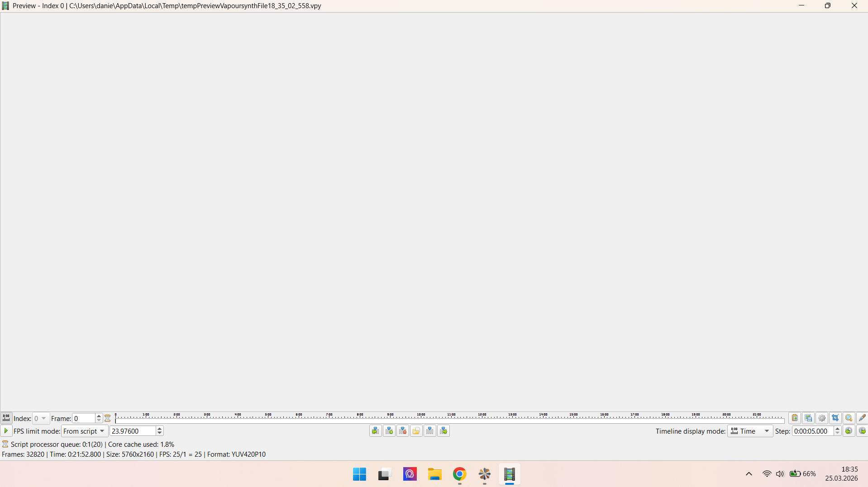Start playback with the play button
Image resolution: width=868 pixels, height=487 pixels.
[6, 431]
